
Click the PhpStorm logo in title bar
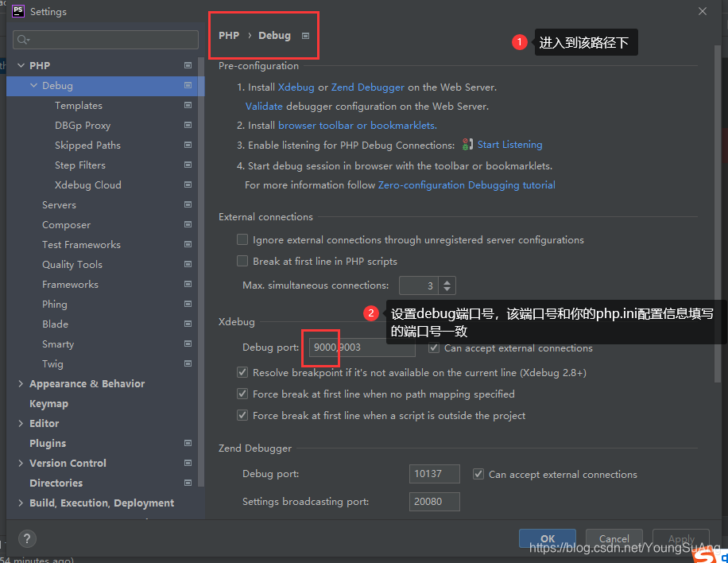[17, 11]
